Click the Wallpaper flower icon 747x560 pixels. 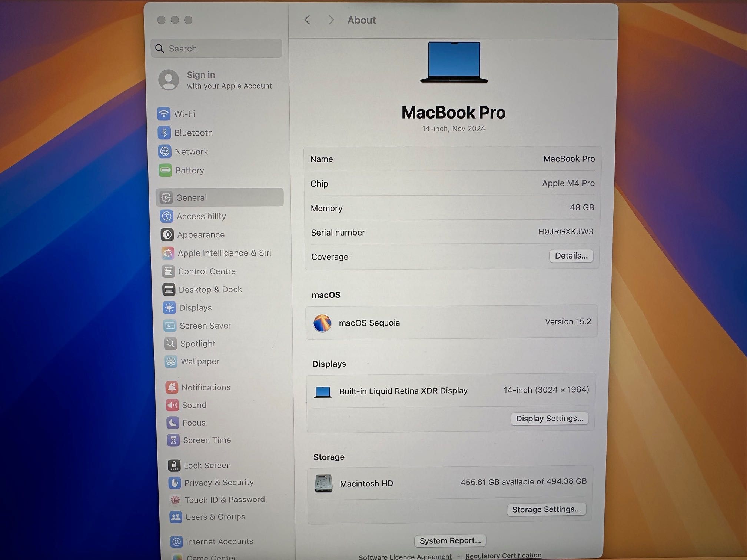pos(171,361)
